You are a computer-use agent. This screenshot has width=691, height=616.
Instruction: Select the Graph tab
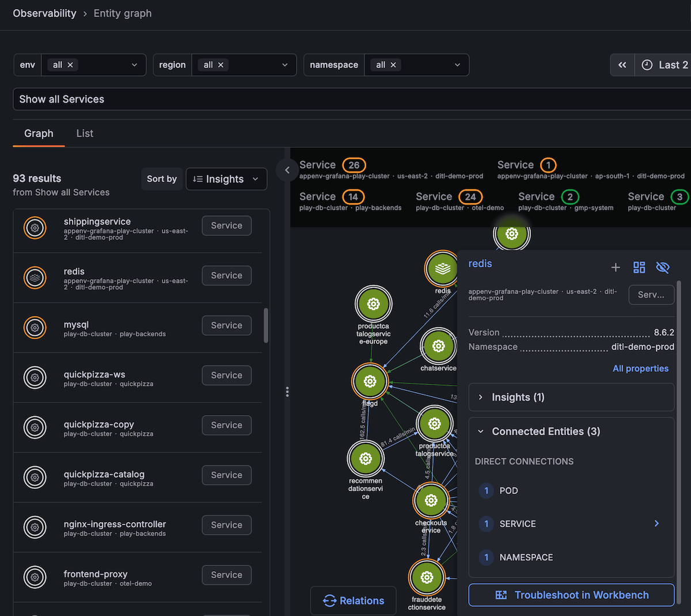[38, 133]
